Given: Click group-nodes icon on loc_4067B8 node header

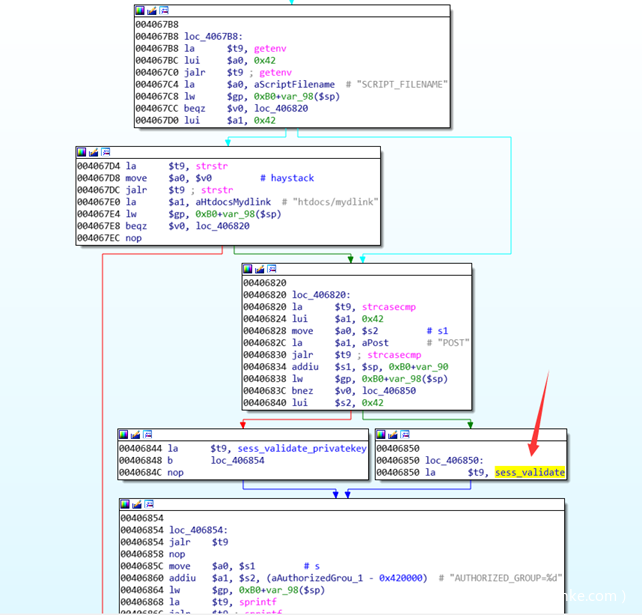Looking at the screenshot, I should [164, 11].
